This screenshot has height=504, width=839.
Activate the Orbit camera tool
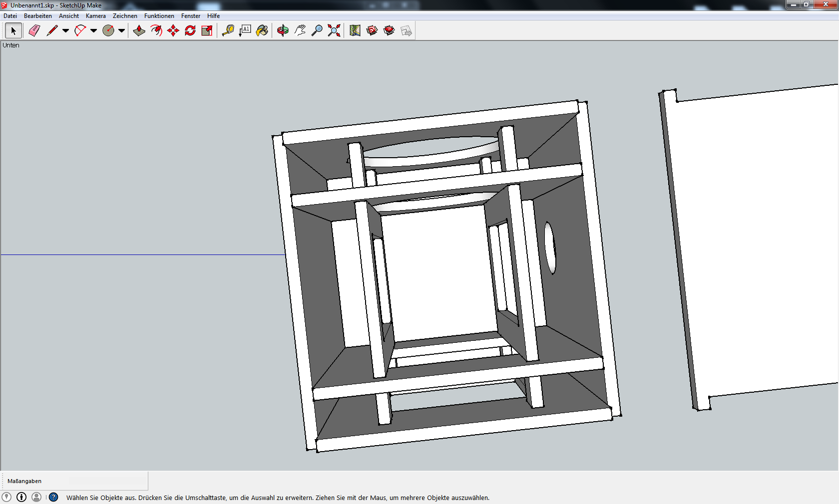point(283,31)
